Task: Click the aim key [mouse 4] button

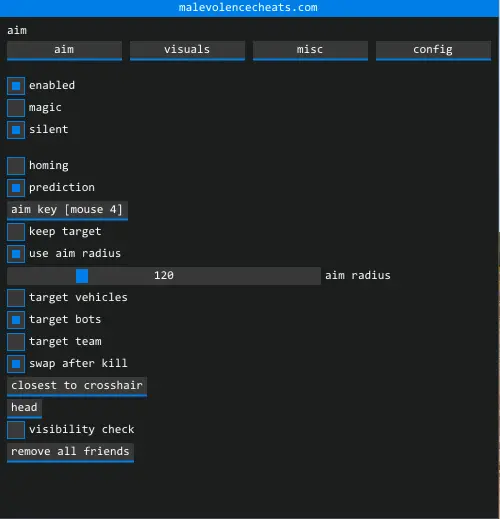Action: pos(67,210)
